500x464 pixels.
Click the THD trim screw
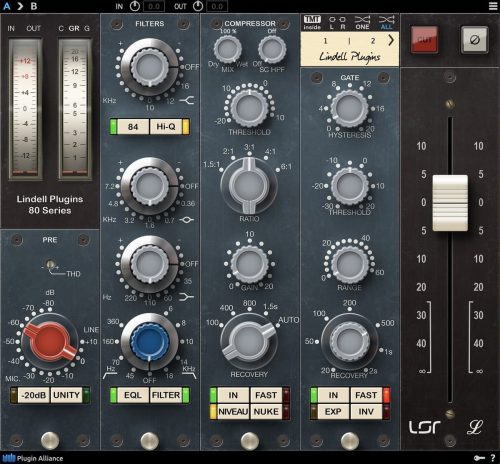click(x=51, y=265)
